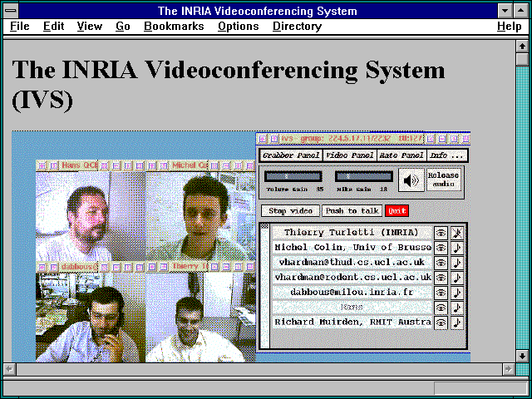532x399 pixels.
Task: Select the dabbous@milou.inria.fr entry
Action: click(352, 293)
